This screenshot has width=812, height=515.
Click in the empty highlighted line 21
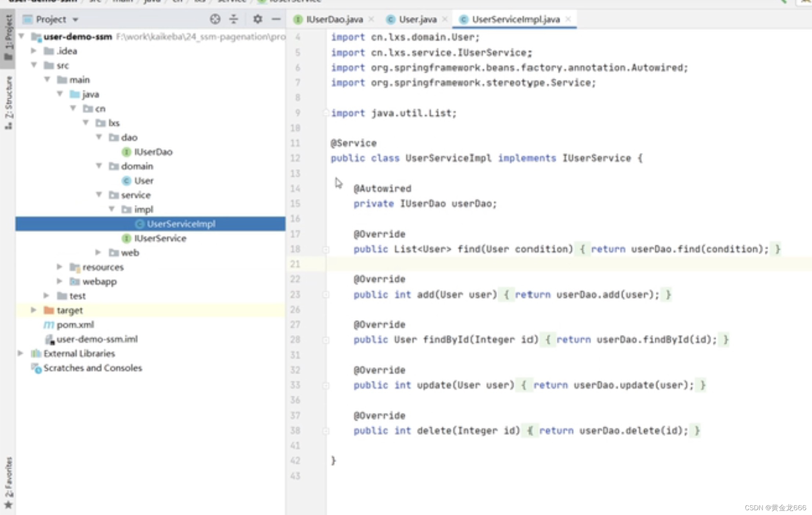click(x=550, y=264)
